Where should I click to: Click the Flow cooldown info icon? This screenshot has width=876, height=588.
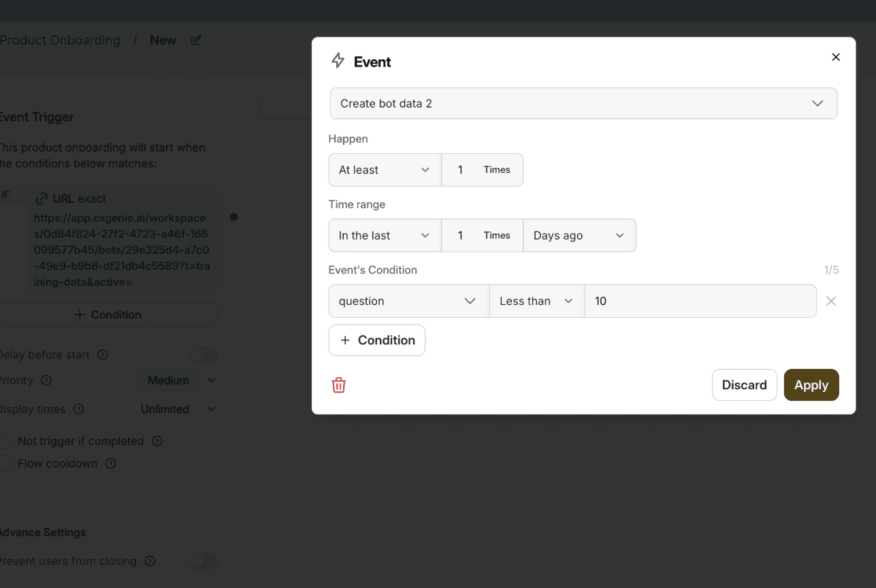coord(110,463)
